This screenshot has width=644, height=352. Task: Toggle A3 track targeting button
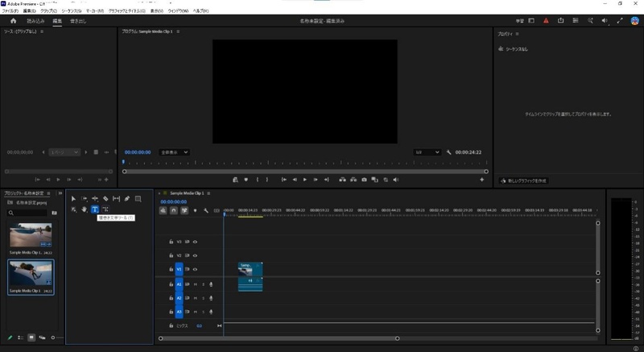(x=179, y=312)
